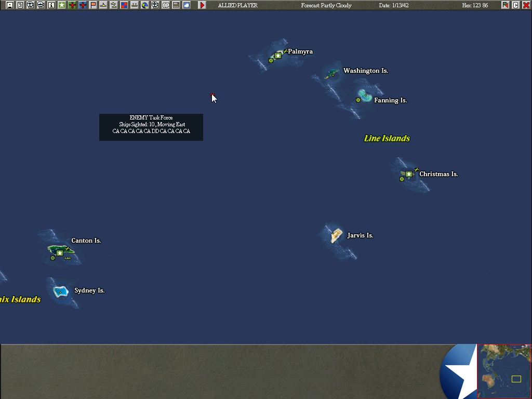
Task: Click the Sydney Is. label
Action: pyautogui.click(x=89, y=290)
